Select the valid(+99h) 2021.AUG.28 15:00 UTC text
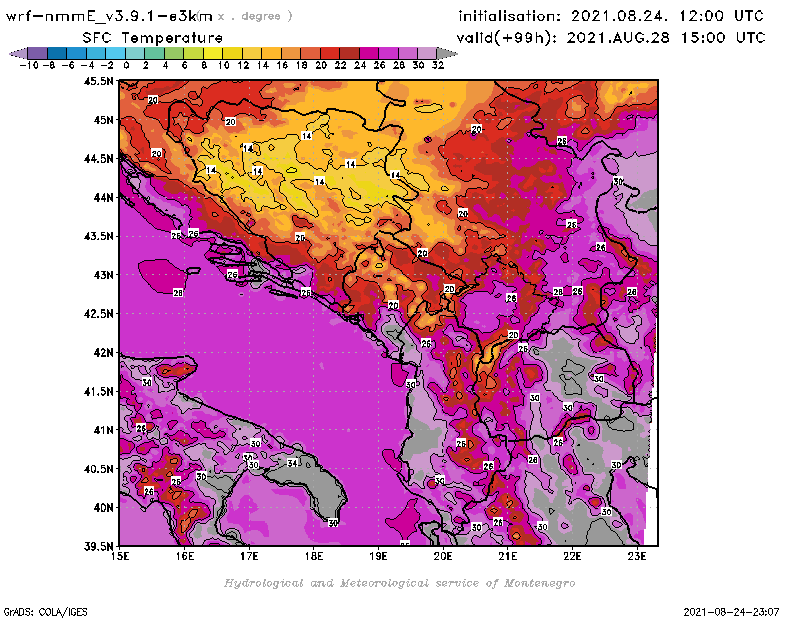Viewport: 800px width, 618px height. pos(611,38)
